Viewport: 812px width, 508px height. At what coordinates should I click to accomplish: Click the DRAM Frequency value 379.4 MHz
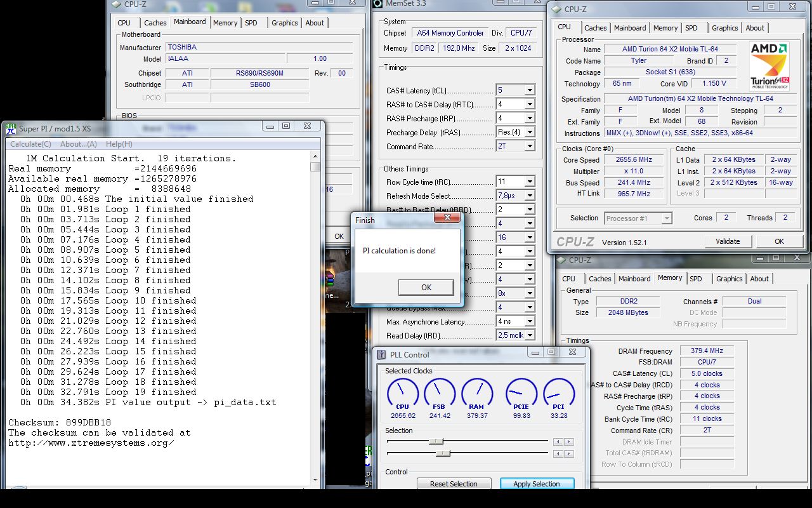point(707,351)
